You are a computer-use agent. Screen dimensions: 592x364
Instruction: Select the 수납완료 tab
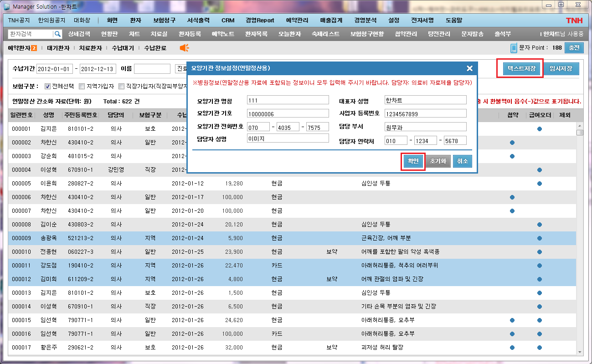coord(155,48)
